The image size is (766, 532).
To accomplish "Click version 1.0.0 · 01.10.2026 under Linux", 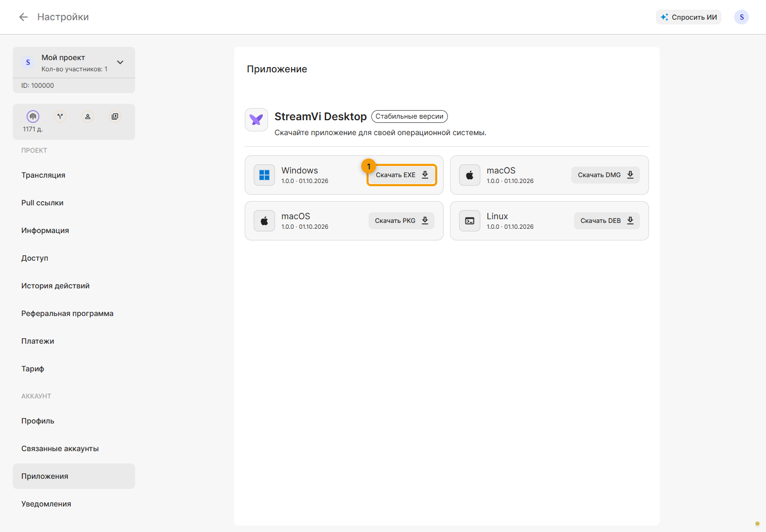I will click(510, 227).
